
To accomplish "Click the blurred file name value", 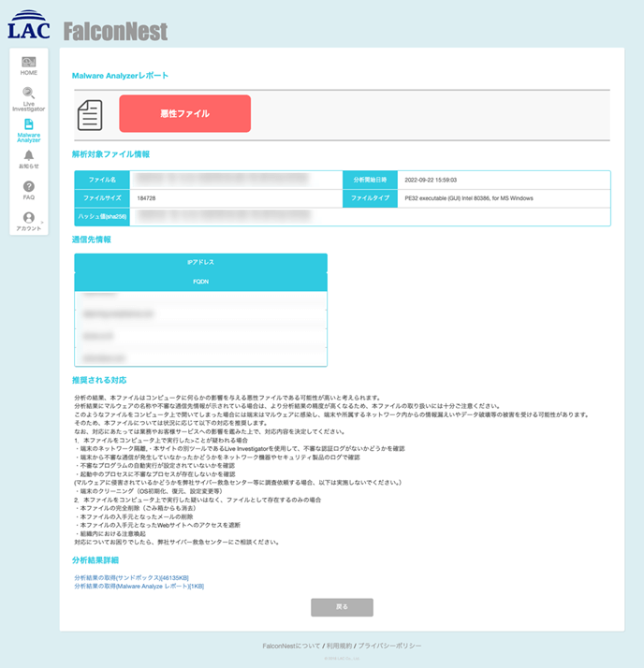I will tap(222, 179).
